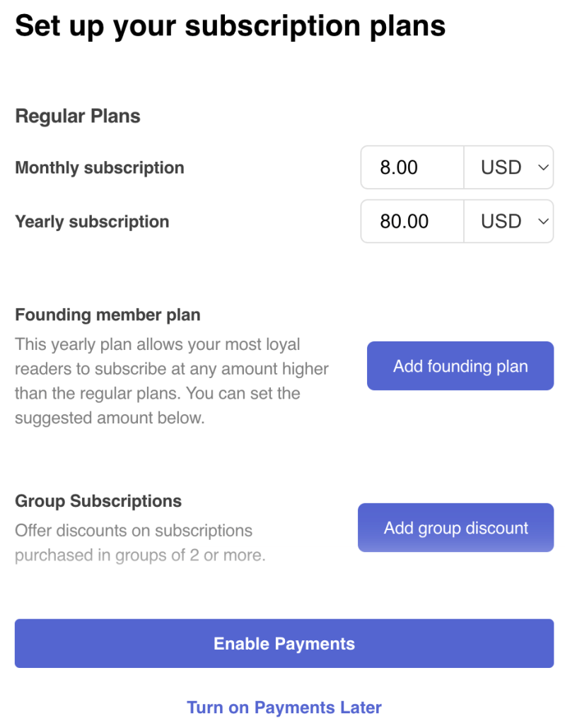Image resolution: width=565 pixels, height=728 pixels.
Task: Click the monthly currency chevron arrow
Action: click(x=543, y=168)
